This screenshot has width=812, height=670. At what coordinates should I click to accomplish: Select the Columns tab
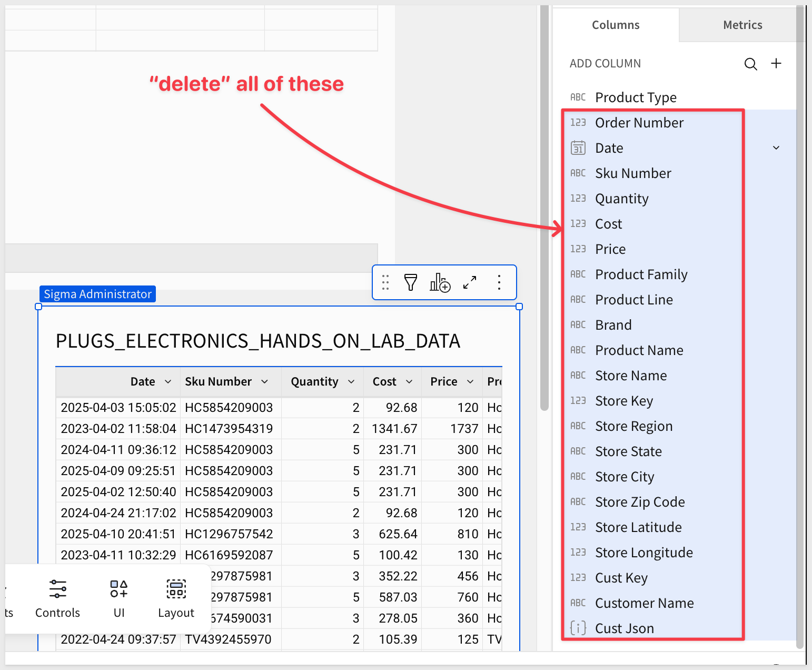click(615, 25)
